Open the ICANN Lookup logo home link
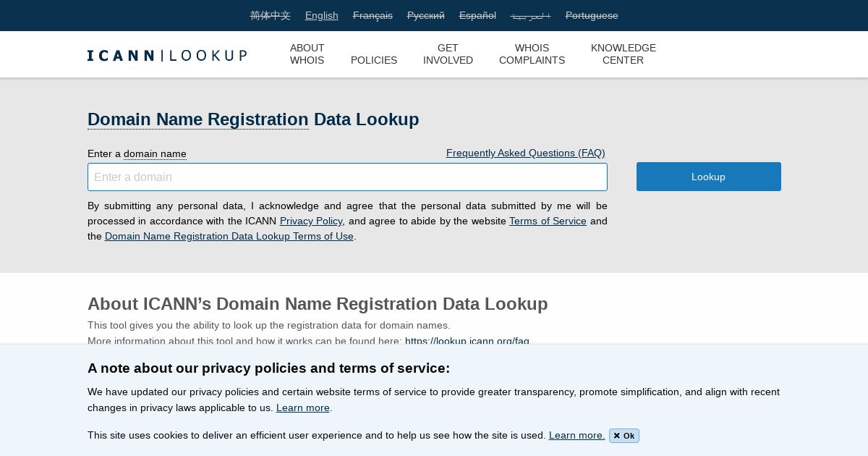 tap(167, 55)
